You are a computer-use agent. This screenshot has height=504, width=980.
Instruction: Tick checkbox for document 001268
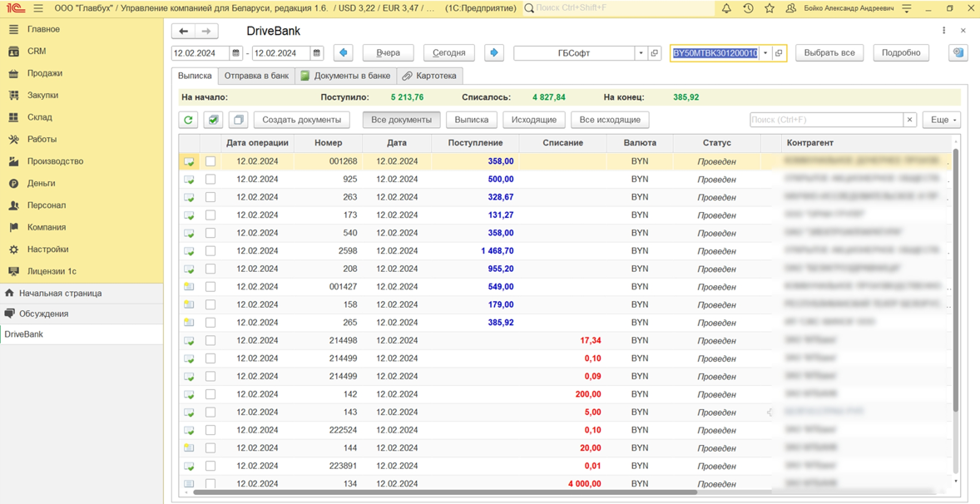[x=210, y=161]
